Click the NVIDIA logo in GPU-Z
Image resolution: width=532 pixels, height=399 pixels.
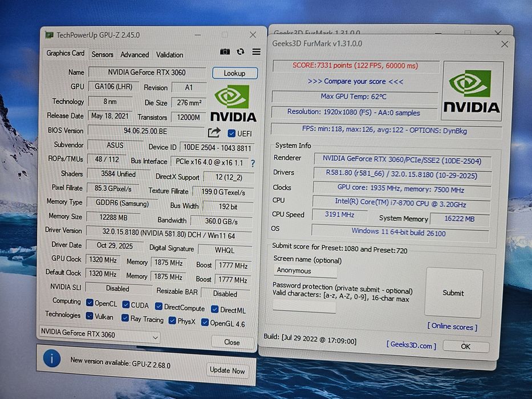tap(233, 104)
